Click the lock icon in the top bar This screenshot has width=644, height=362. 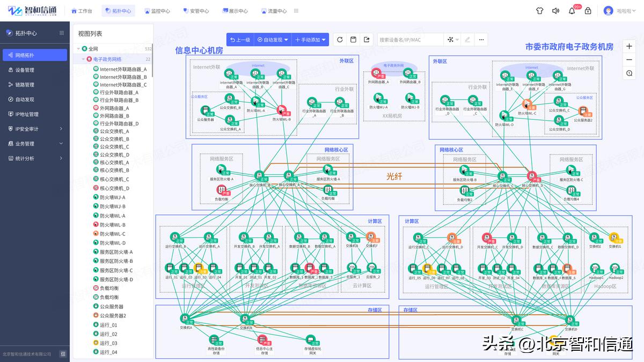tap(588, 10)
